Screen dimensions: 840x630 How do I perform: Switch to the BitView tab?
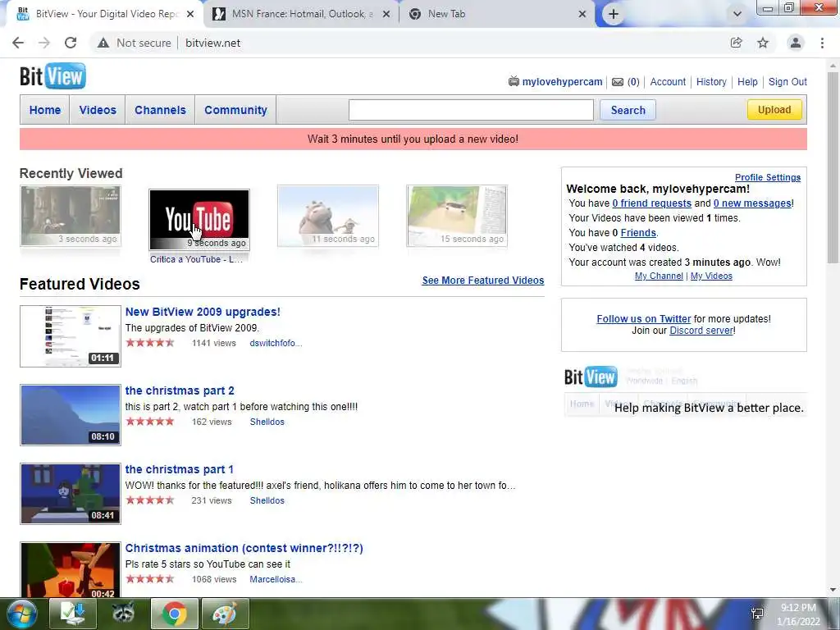pyautogui.click(x=105, y=14)
